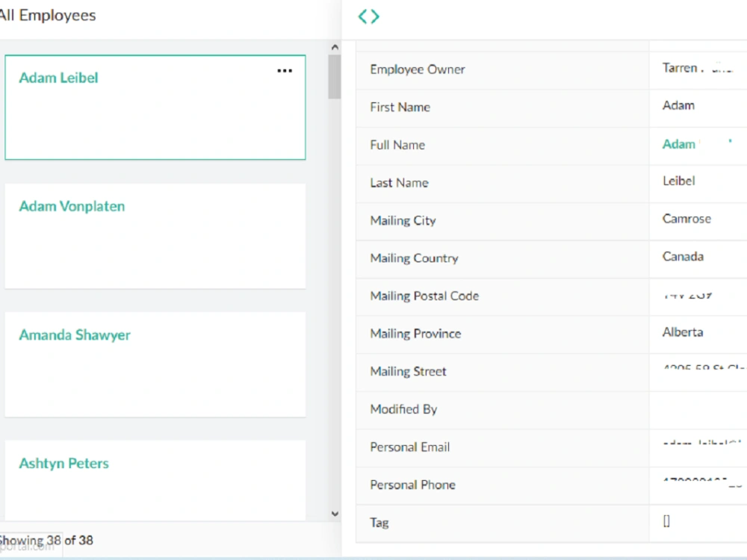This screenshot has height=560, width=747.
Task: Open Adam Vonplaten employee record
Action: (72, 206)
